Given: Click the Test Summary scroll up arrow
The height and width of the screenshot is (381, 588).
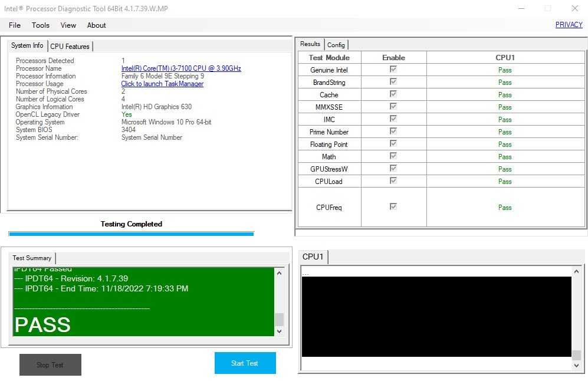Looking at the screenshot, I should click(279, 274).
